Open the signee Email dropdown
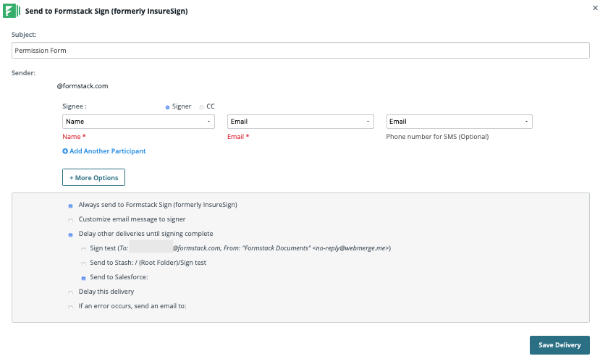 pos(300,122)
